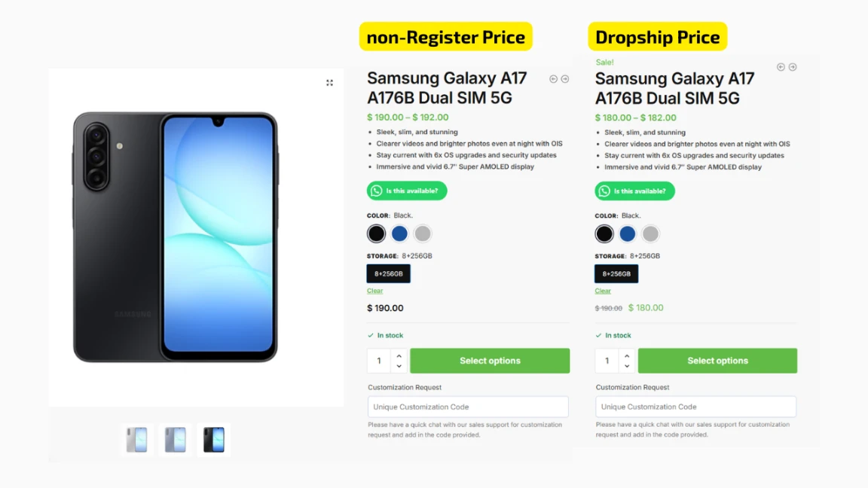Viewport: 868px width, 488px height.
Task: Click previous product arrow in non-Register panel
Action: tap(554, 79)
